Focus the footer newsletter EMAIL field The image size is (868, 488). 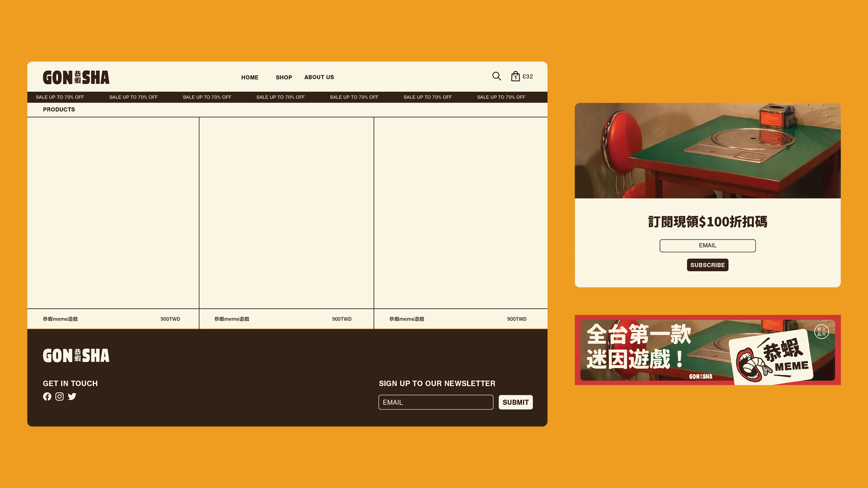[x=436, y=402]
